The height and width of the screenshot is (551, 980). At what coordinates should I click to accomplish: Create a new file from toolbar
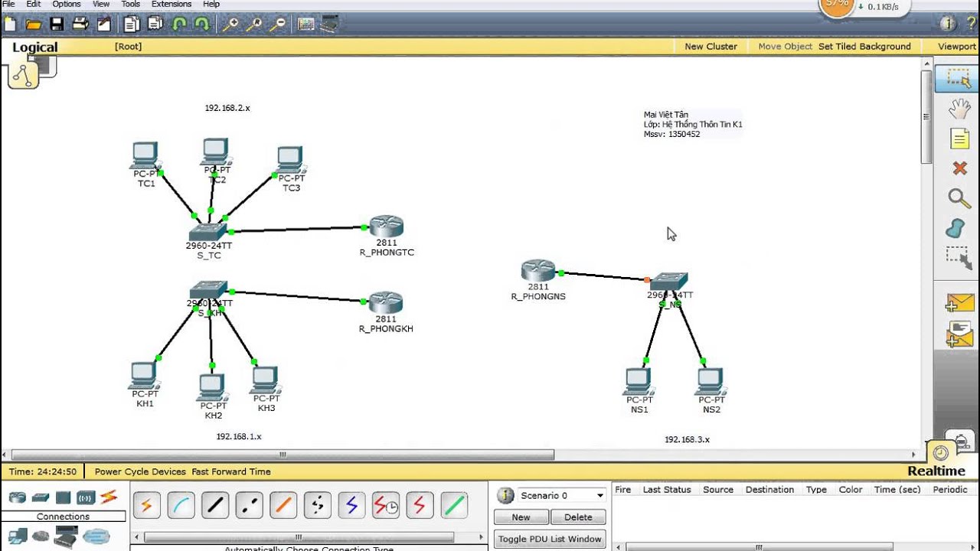point(10,24)
